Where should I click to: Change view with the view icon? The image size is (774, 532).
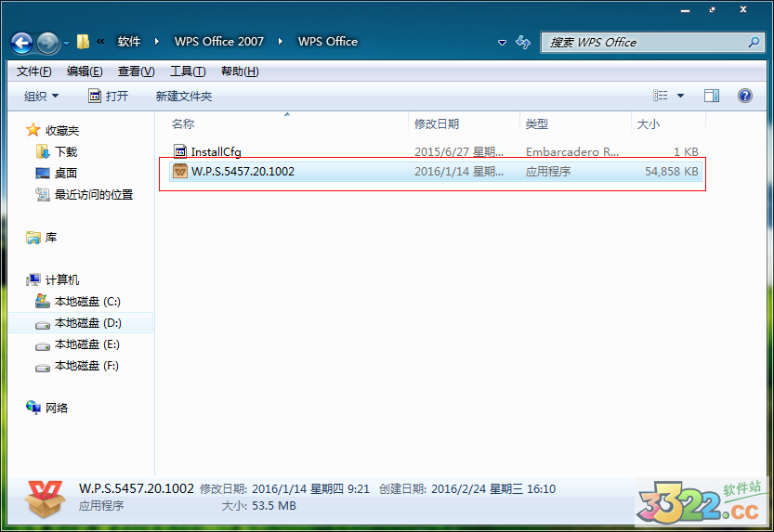pyautogui.click(x=660, y=95)
